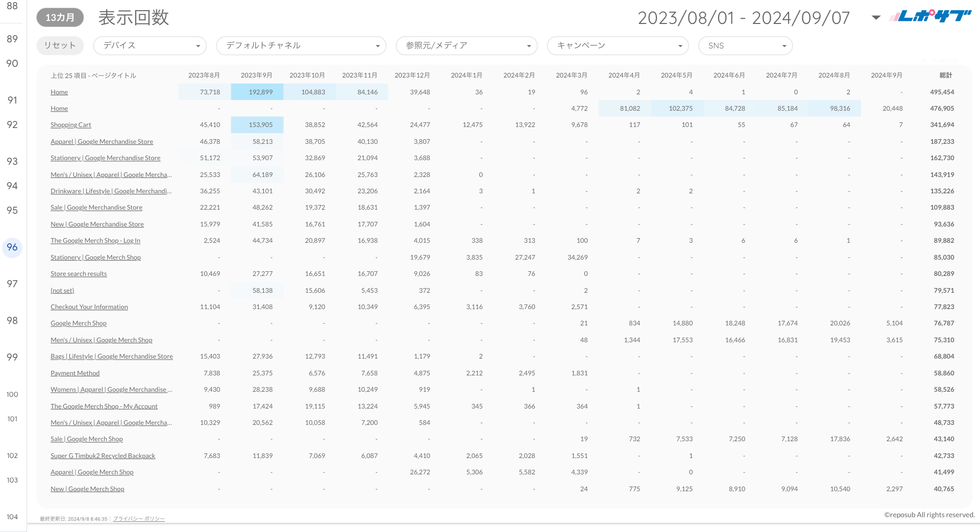Click the 13カ月 period badge
This screenshot has height=532, width=980.
(x=60, y=17)
